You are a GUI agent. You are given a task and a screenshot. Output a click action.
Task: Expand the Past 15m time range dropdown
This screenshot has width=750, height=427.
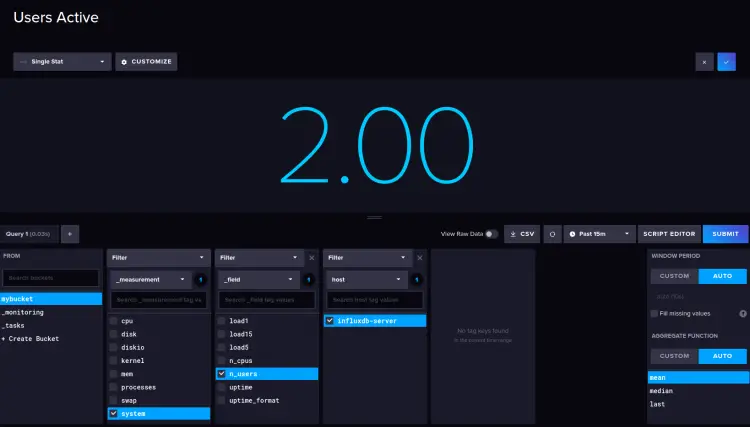[599, 234]
